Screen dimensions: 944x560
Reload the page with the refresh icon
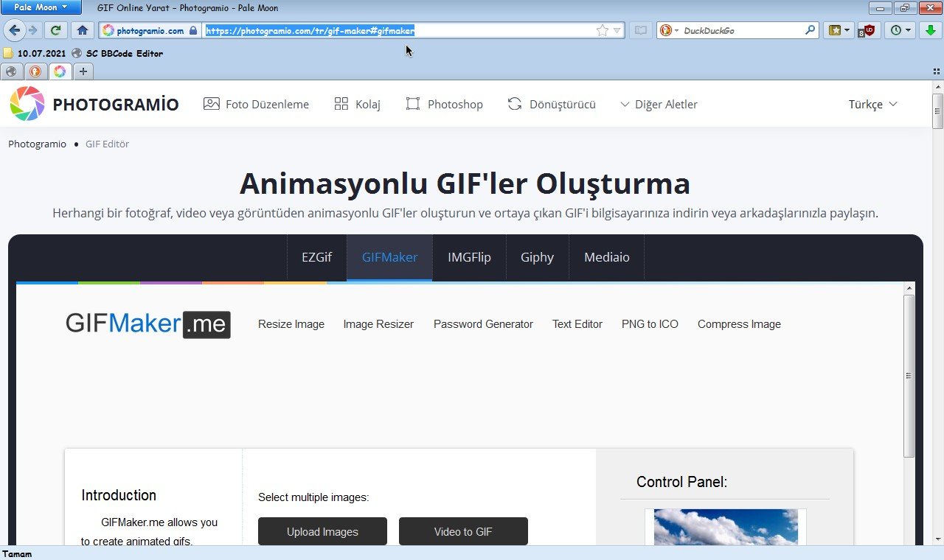tap(56, 30)
